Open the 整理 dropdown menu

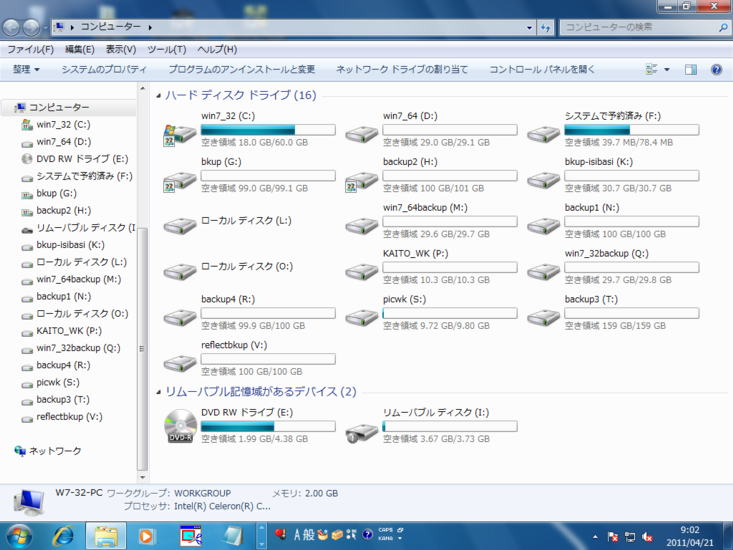[27, 70]
